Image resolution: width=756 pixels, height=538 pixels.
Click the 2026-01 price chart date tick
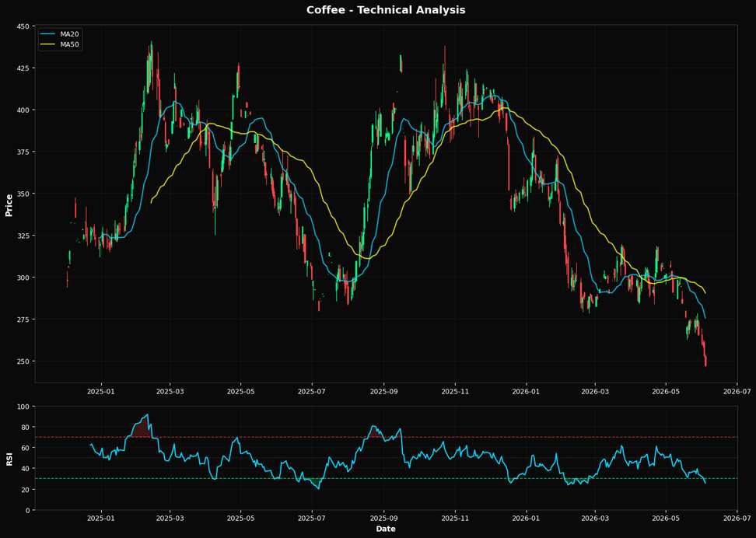pyautogui.click(x=526, y=391)
